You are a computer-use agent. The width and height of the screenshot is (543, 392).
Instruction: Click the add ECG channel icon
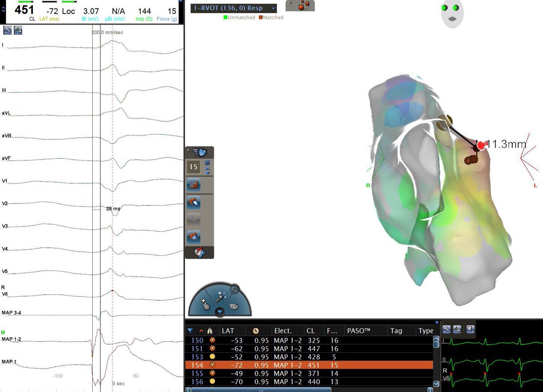pos(18,30)
